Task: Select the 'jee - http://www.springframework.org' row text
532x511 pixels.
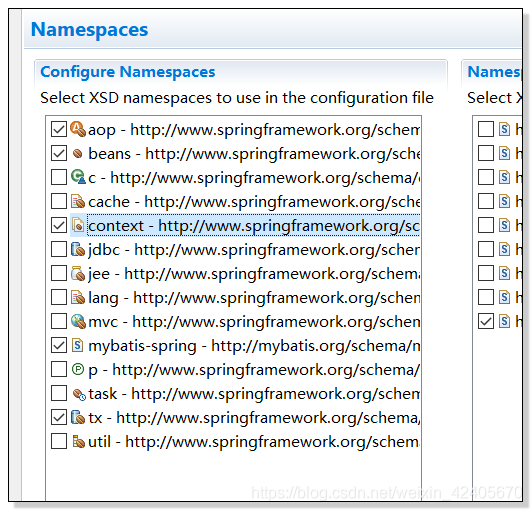Action: point(254,274)
